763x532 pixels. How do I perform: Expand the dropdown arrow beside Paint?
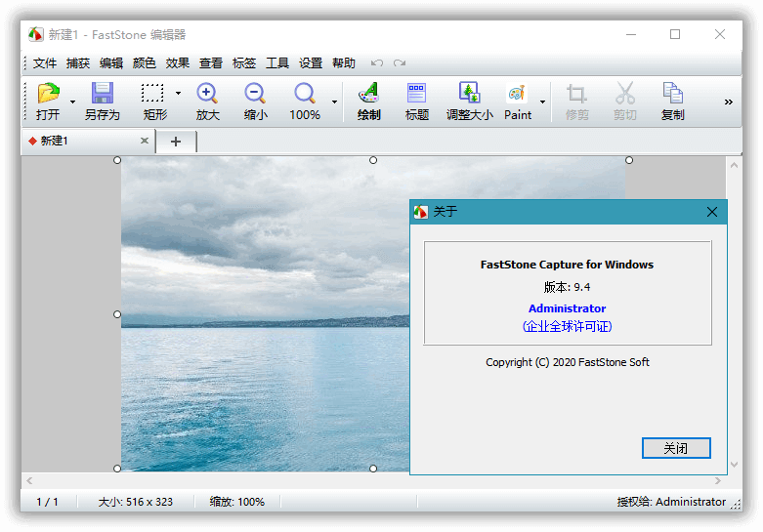pyautogui.click(x=542, y=102)
